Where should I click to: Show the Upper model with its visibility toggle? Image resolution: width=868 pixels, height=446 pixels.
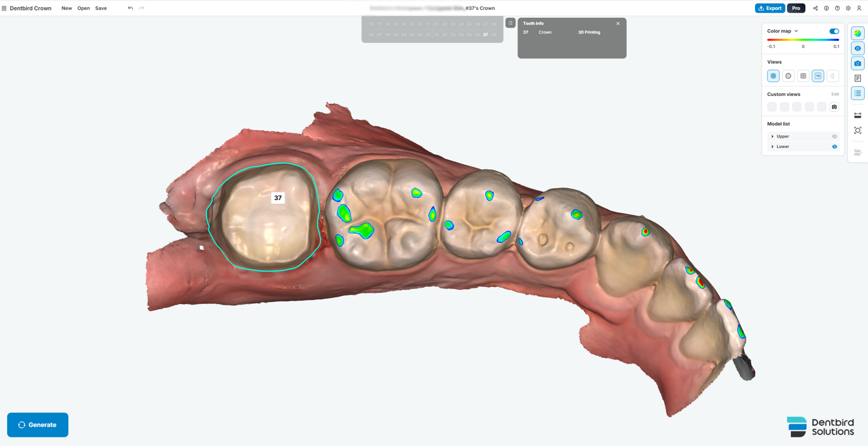coord(834,136)
